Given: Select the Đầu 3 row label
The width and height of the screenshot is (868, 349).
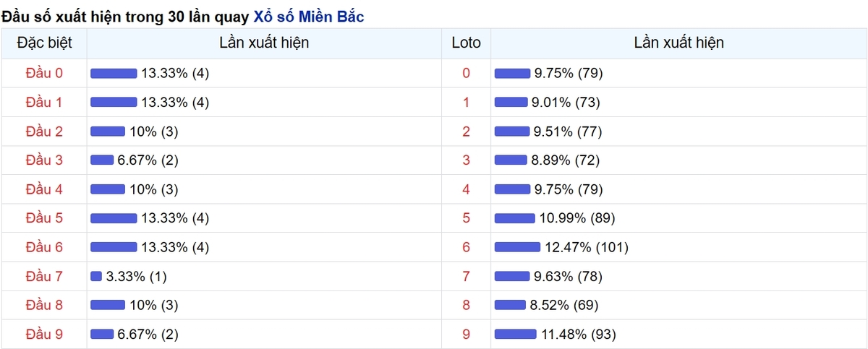Looking at the screenshot, I should tap(44, 160).
